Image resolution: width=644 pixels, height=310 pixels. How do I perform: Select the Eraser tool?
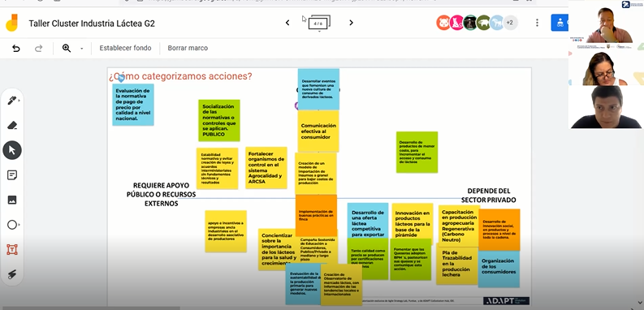[x=12, y=125]
